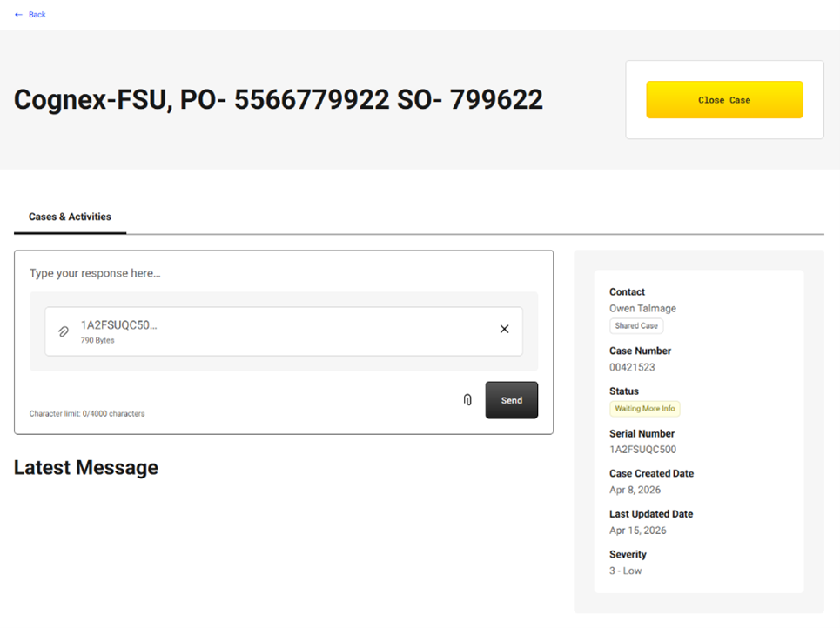
Task: Click the back arrow icon
Action: point(19,15)
